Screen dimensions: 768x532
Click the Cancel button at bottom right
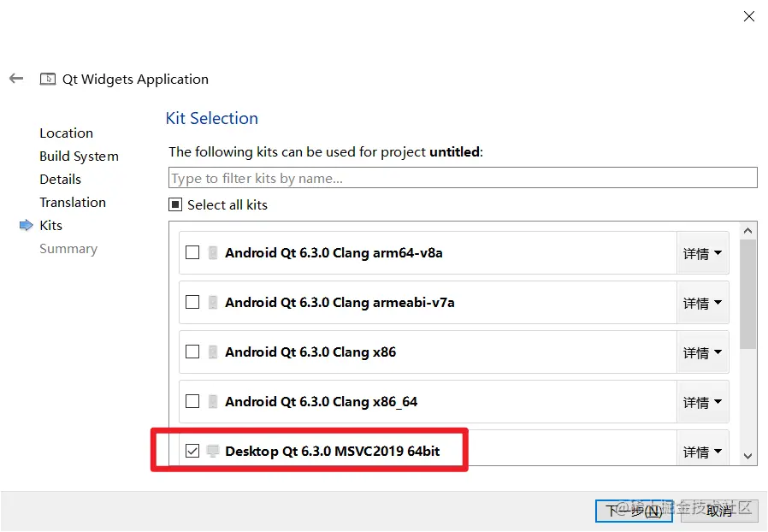click(718, 511)
